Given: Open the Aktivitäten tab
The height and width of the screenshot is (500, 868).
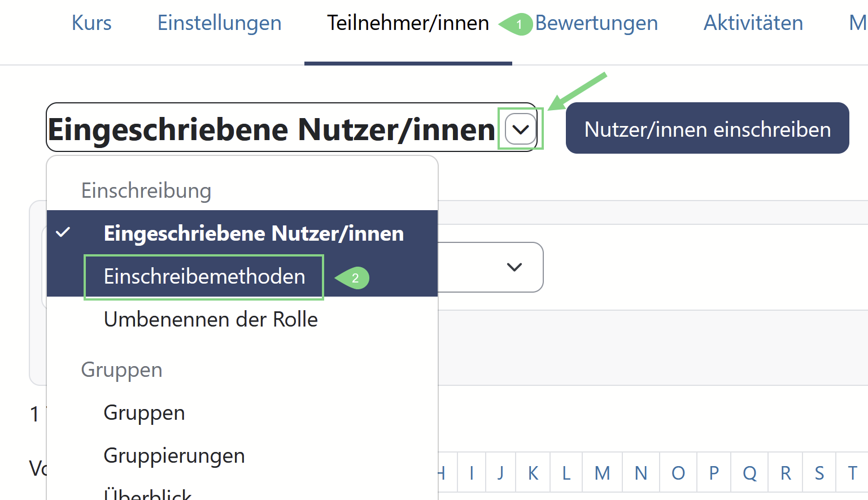Looking at the screenshot, I should [753, 23].
